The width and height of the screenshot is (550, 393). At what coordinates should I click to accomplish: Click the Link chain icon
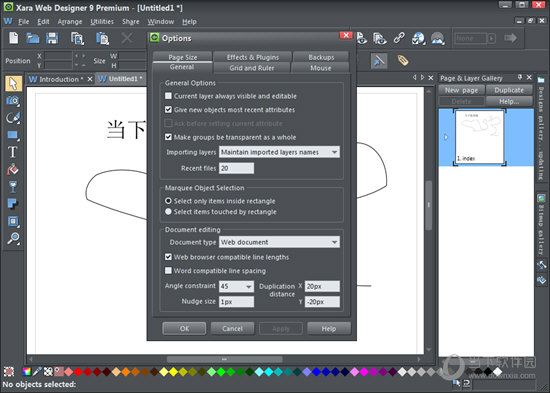(x=399, y=38)
